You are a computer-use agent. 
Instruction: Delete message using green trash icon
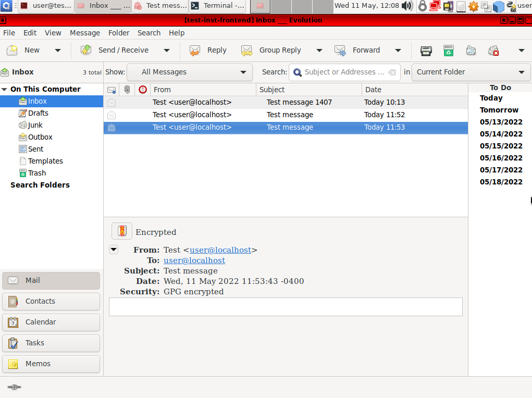pyautogui.click(x=449, y=51)
